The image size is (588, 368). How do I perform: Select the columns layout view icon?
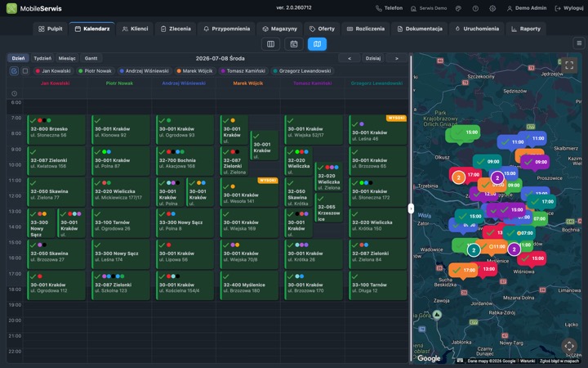coord(270,44)
